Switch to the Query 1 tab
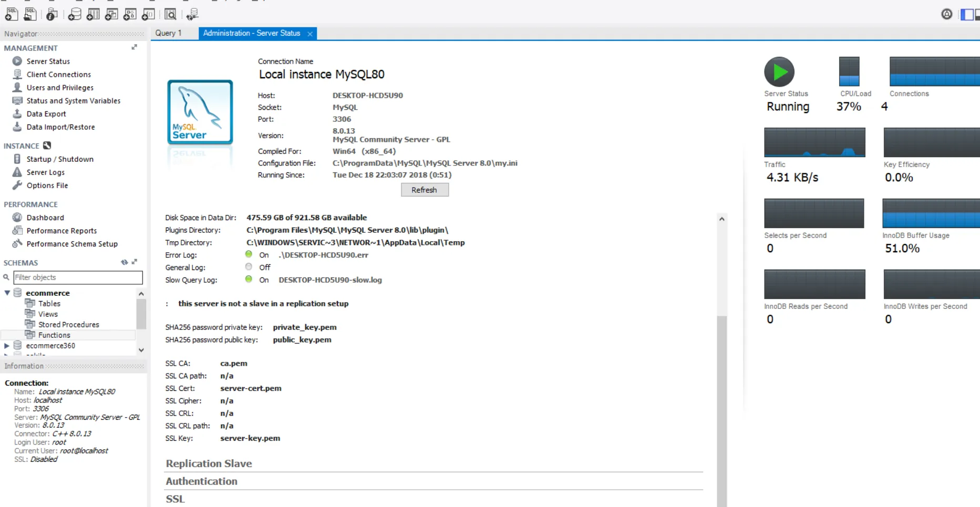 (168, 33)
